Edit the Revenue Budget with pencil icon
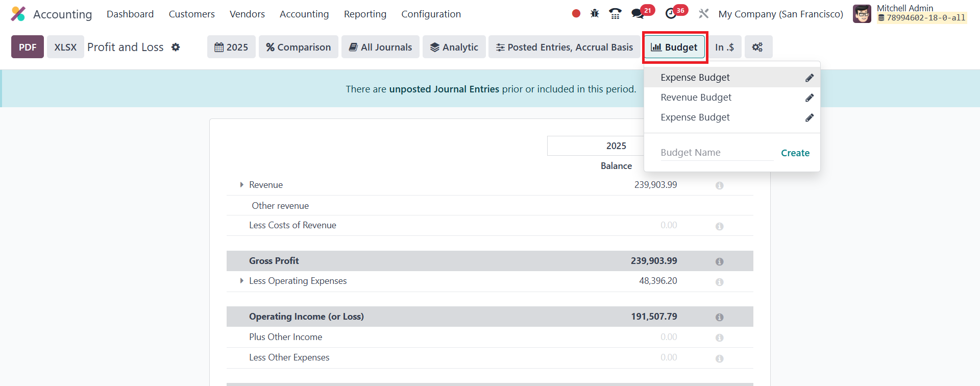The width and height of the screenshot is (980, 386). [x=810, y=98]
